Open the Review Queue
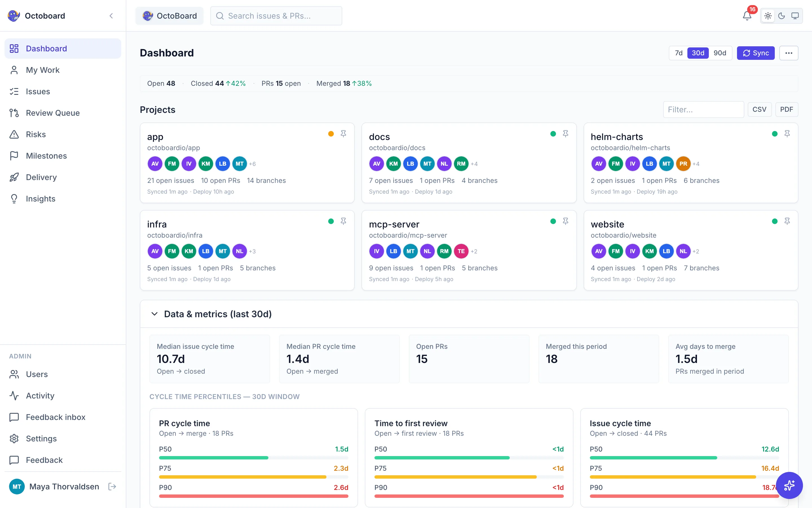812x508 pixels. tap(63, 113)
